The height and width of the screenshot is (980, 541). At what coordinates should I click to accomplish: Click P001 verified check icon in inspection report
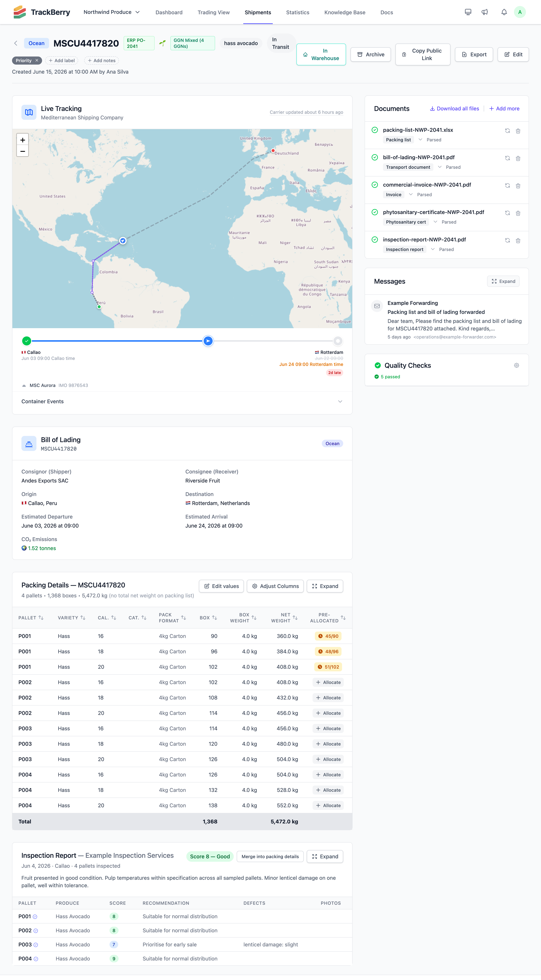pyautogui.click(x=35, y=917)
